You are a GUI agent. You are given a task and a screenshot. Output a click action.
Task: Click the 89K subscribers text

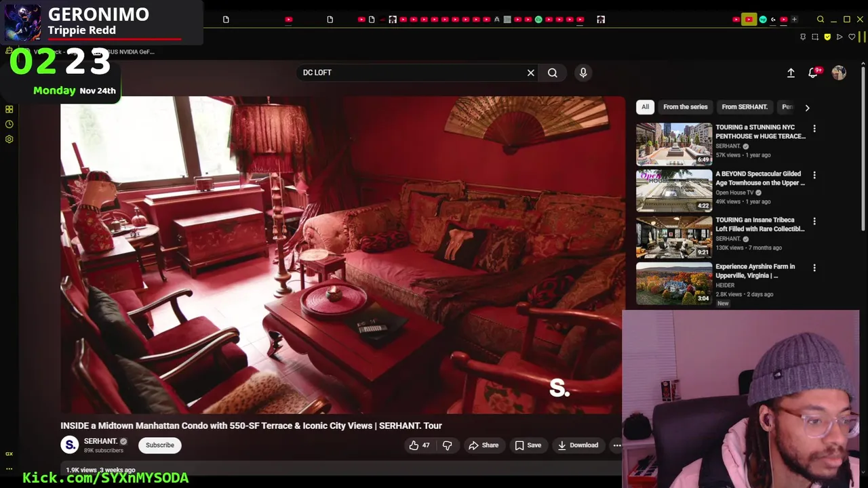pyautogui.click(x=103, y=451)
